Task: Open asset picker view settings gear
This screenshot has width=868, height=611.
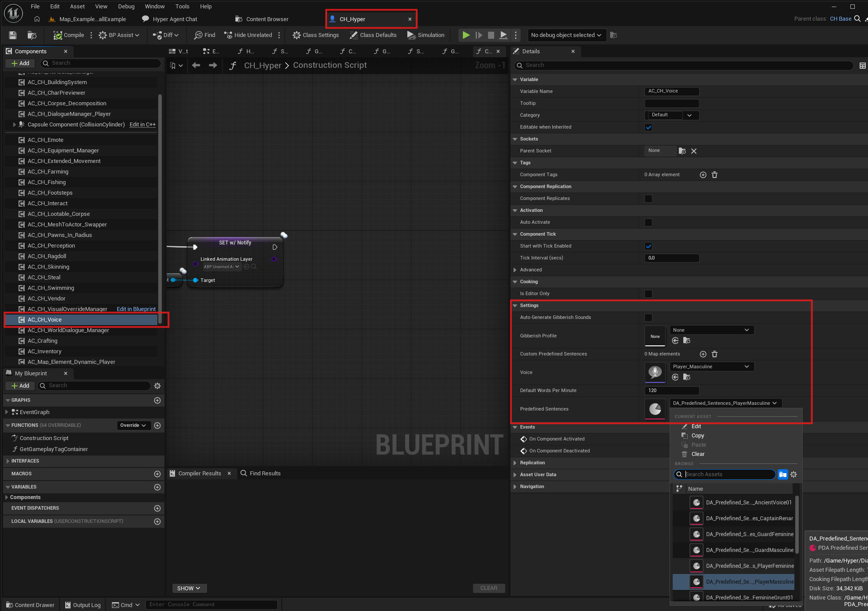Action: [x=793, y=474]
